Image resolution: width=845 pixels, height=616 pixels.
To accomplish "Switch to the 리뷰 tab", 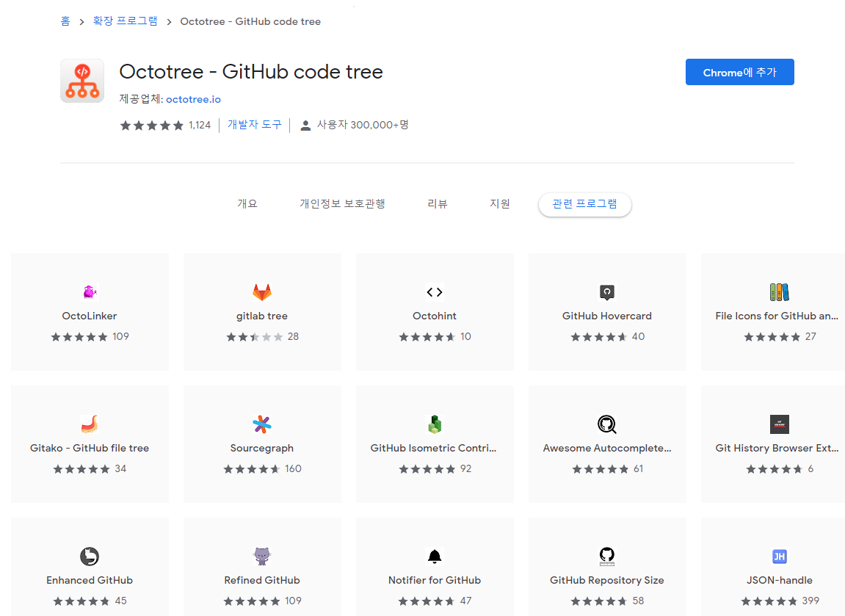I will (x=437, y=203).
